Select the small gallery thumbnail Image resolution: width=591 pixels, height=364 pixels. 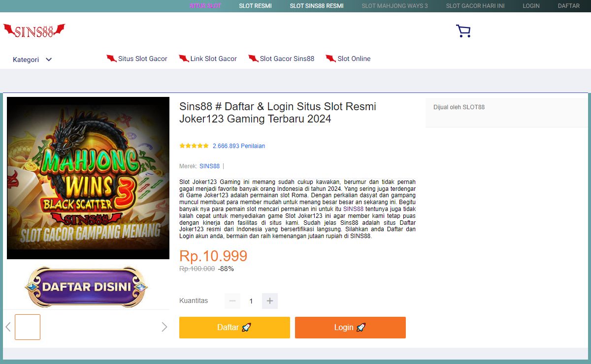[x=28, y=327]
